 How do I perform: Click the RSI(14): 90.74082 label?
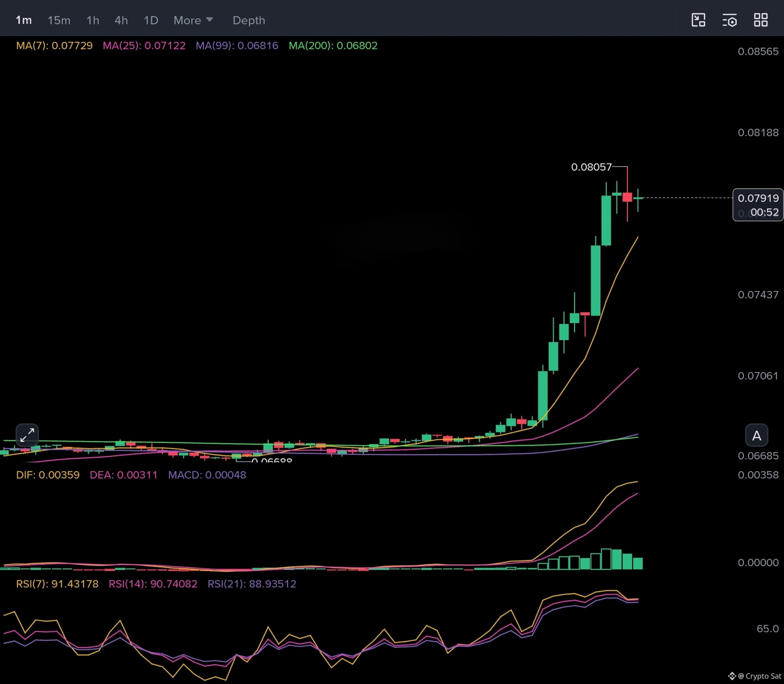(153, 584)
